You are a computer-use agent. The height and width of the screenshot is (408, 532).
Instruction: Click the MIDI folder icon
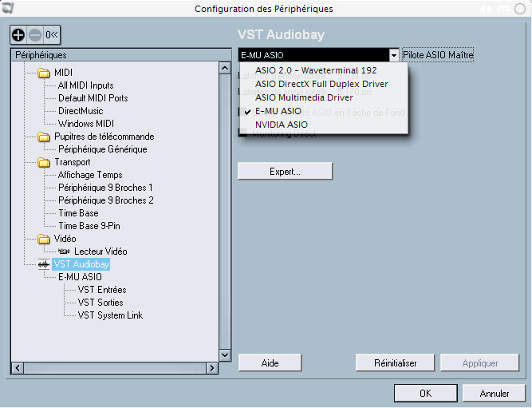coord(43,73)
